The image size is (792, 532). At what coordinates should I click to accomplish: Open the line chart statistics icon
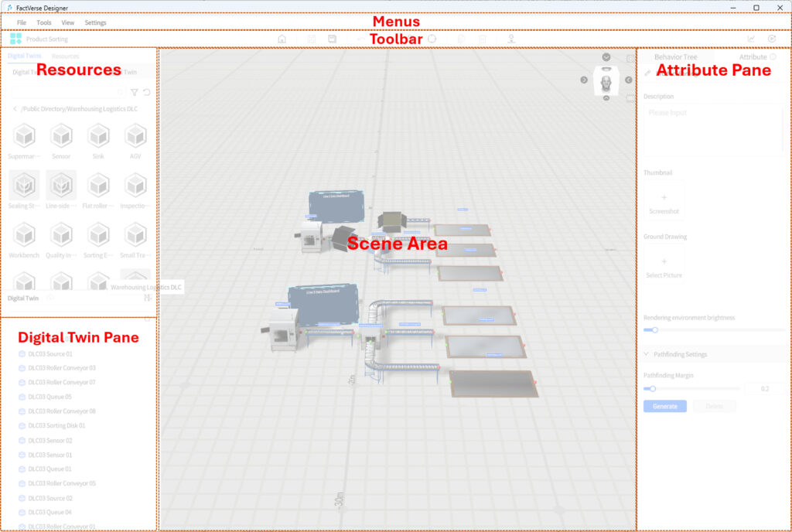tap(751, 39)
